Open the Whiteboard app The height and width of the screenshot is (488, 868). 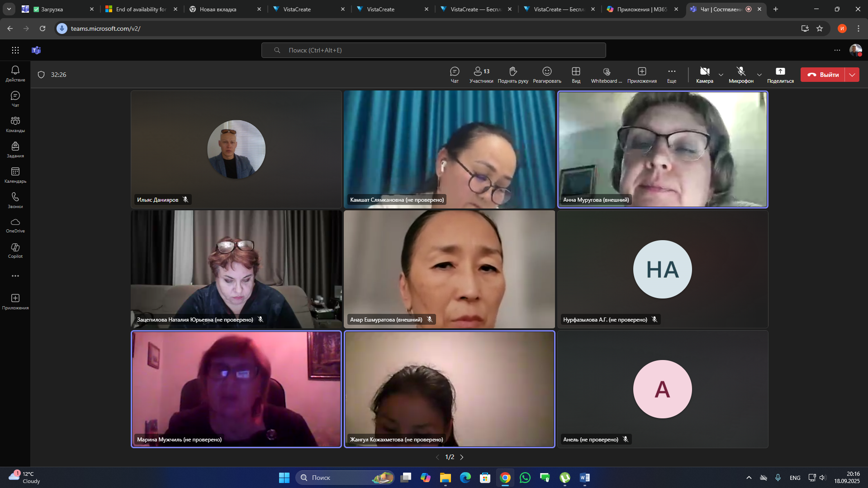606,75
